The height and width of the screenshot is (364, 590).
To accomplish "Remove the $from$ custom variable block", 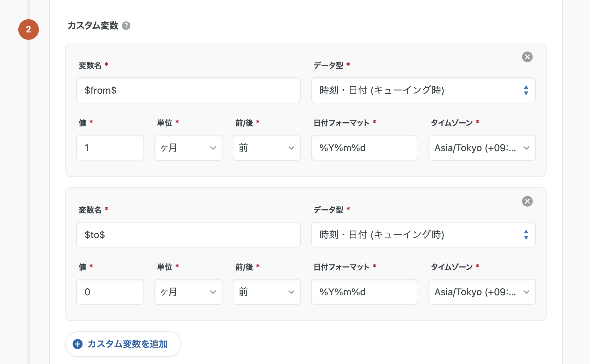I will point(527,57).
